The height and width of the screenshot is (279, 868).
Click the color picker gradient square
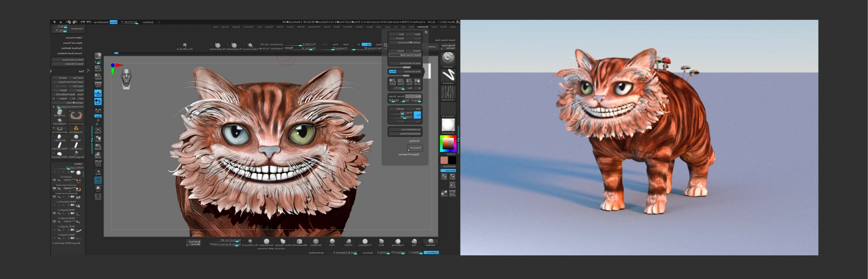(x=447, y=143)
